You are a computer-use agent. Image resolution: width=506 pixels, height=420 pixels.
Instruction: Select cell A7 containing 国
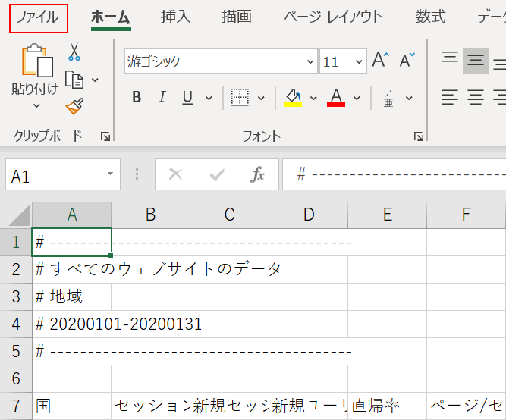click(x=72, y=406)
